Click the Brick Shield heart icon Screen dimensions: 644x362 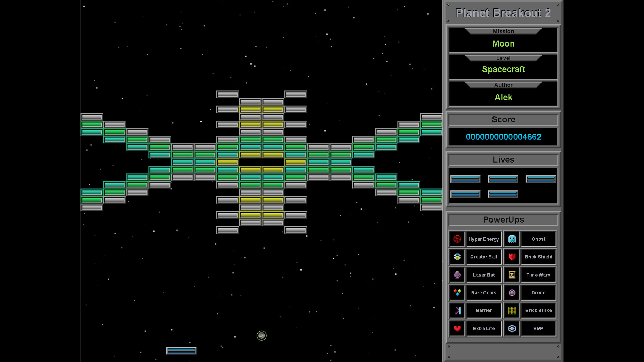tap(512, 257)
